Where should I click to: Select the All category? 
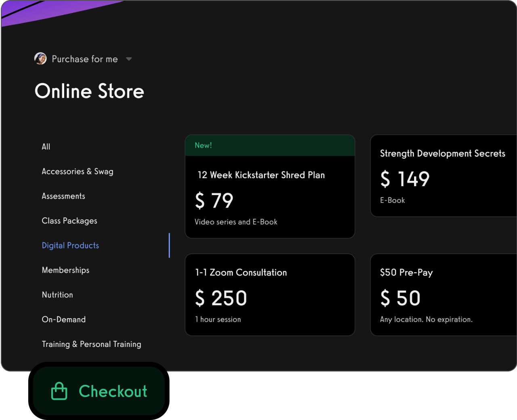[x=46, y=147]
